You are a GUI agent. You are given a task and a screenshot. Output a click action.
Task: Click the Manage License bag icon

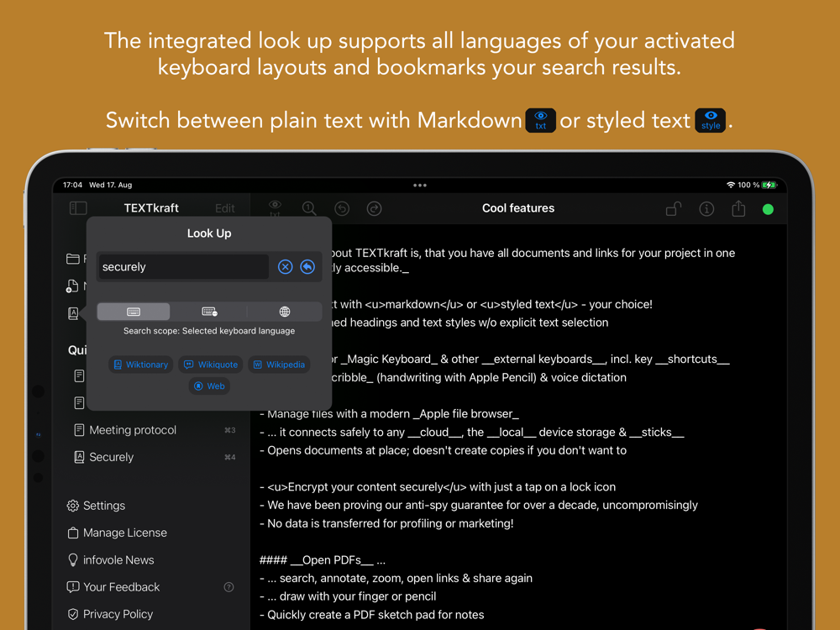(x=73, y=533)
